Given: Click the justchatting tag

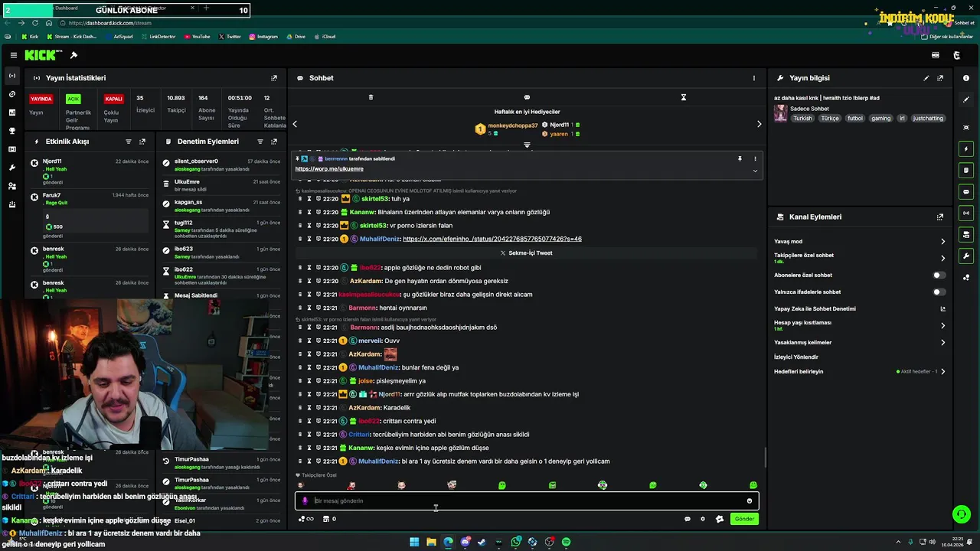Looking at the screenshot, I should point(928,119).
